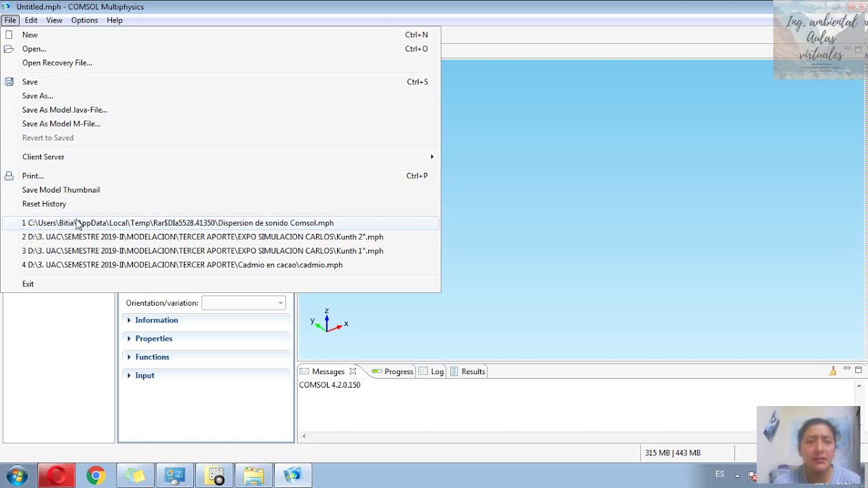Switch to the Results tab
868x488 pixels.
pos(467,371)
